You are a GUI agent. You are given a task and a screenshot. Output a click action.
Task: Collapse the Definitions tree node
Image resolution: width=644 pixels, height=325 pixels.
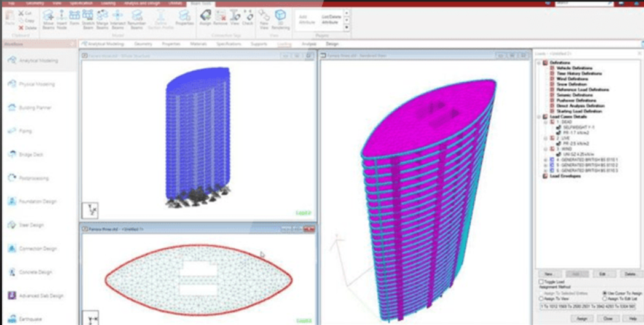tap(539, 63)
